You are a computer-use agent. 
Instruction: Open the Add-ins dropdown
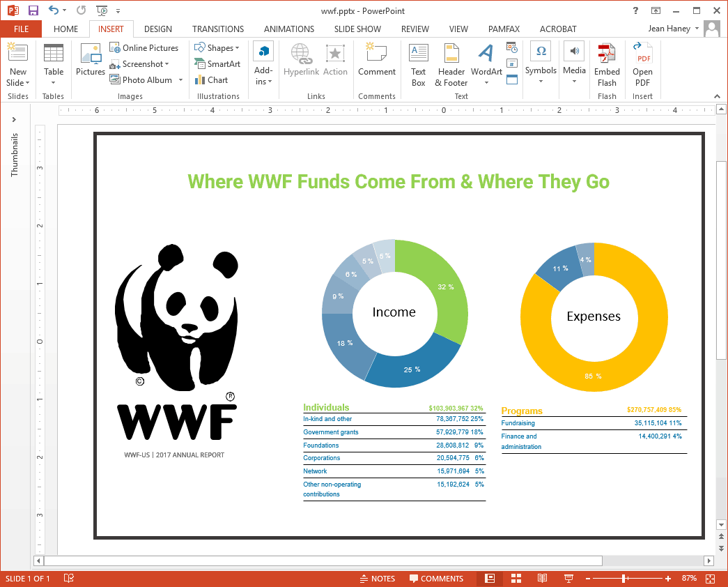click(263, 64)
